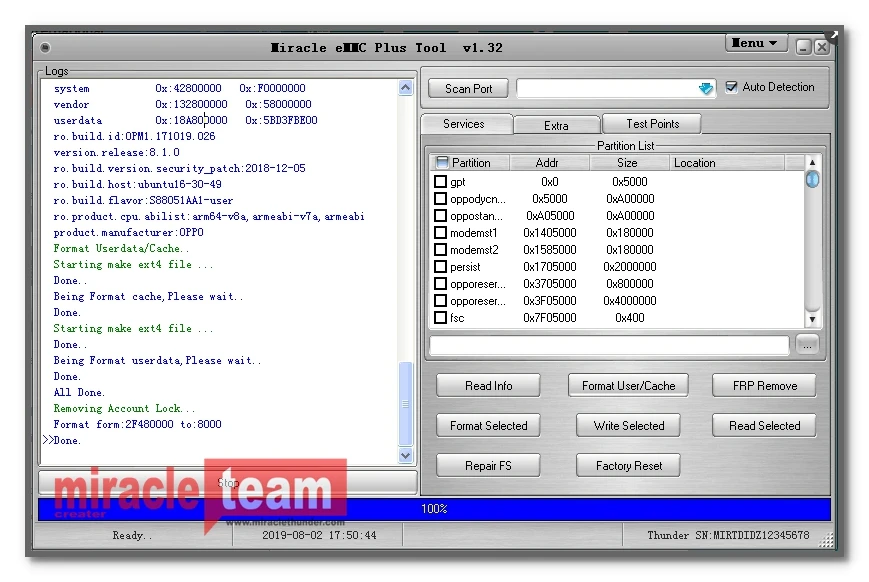Click Read Info
Image resolution: width=869 pixels, height=582 pixels.
488,385
